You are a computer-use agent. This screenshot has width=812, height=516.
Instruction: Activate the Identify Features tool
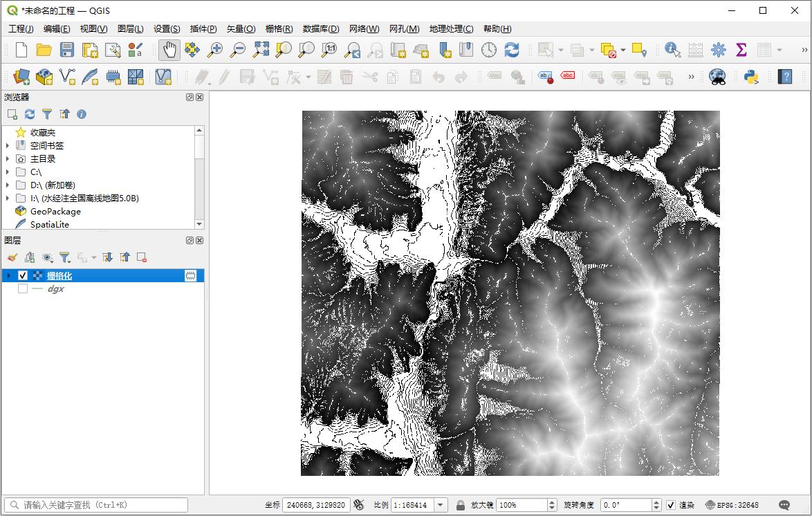672,50
